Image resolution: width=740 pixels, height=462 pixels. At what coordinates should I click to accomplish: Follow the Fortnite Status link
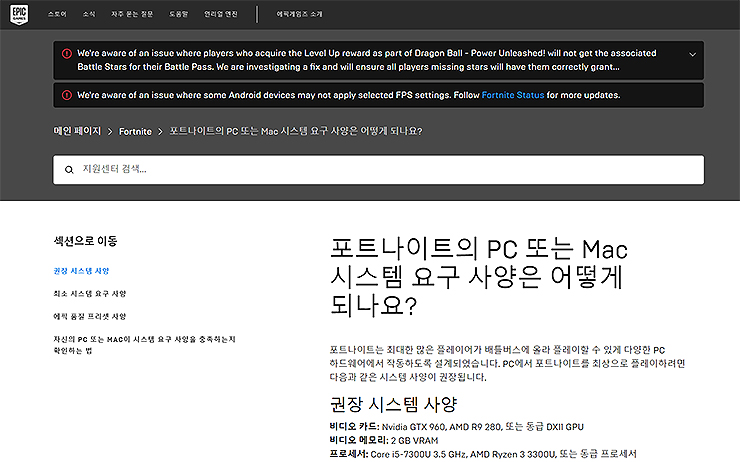513,95
